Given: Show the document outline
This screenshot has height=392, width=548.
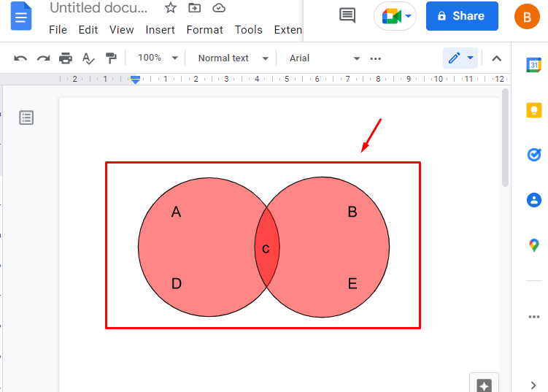Looking at the screenshot, I should (26, 118).
